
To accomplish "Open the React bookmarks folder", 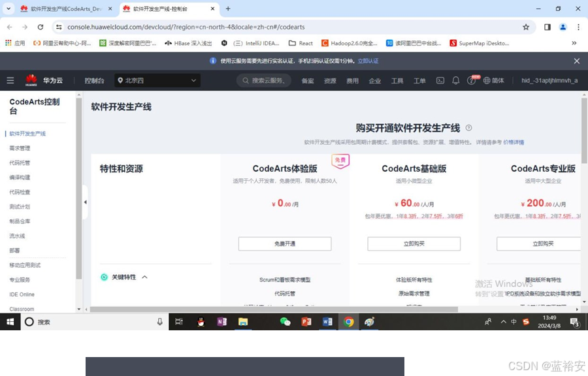I will tap(301, 43).
